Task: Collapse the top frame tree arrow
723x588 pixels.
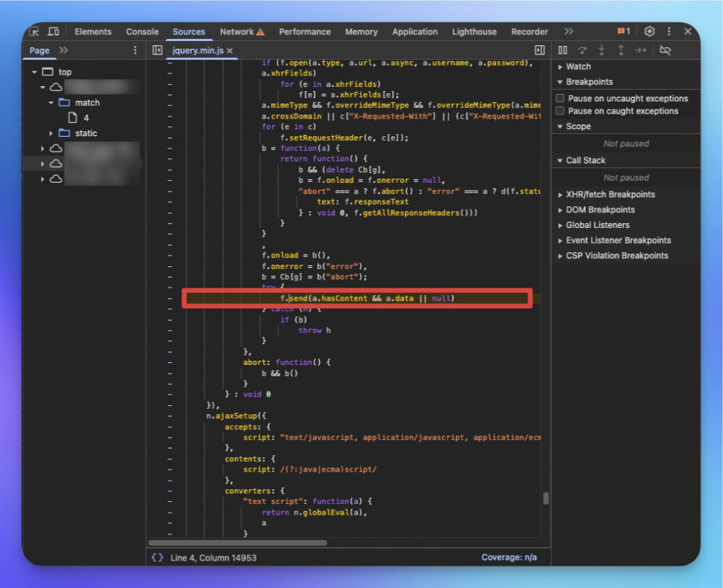Action: coord(34,72)
